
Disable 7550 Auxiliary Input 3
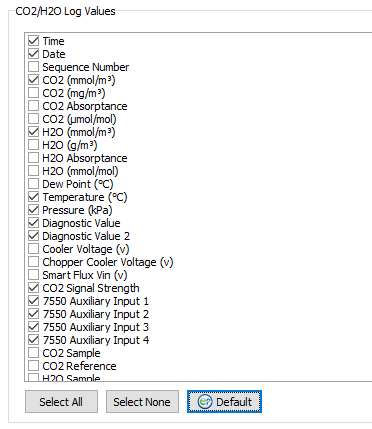tap(33, 327)
